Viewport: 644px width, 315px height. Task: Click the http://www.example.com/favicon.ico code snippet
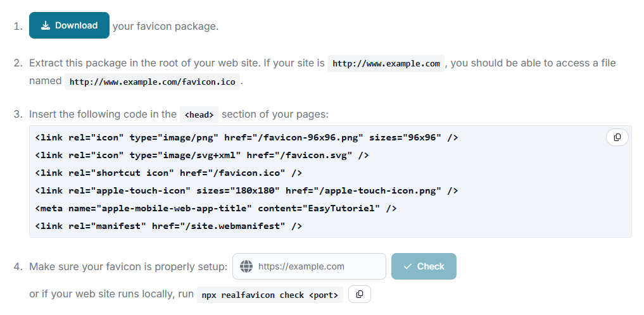[152, 82]
